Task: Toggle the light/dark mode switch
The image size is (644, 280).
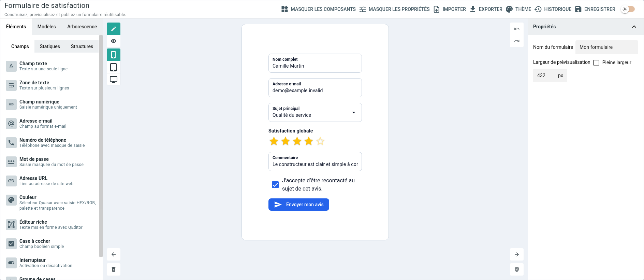Action: pyautogui.click(x=628, y=9)
